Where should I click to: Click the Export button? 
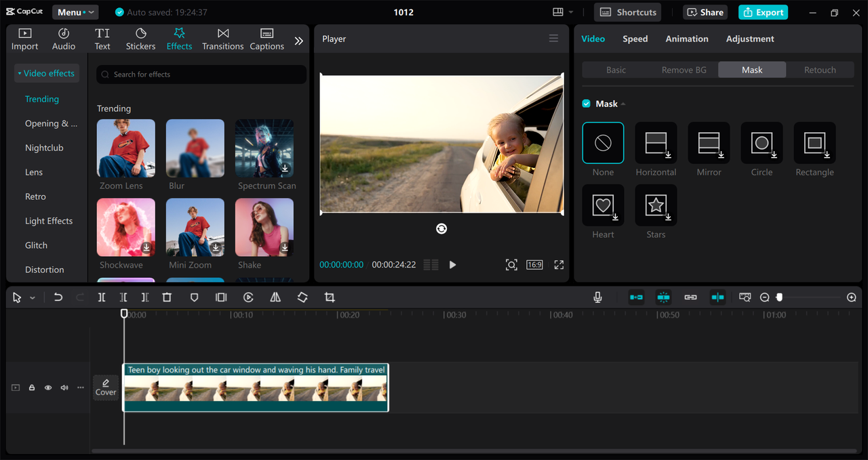[x=764, y=12]
